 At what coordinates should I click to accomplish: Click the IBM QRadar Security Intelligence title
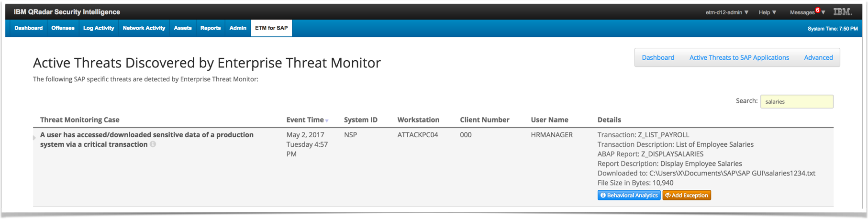(67, 12)
